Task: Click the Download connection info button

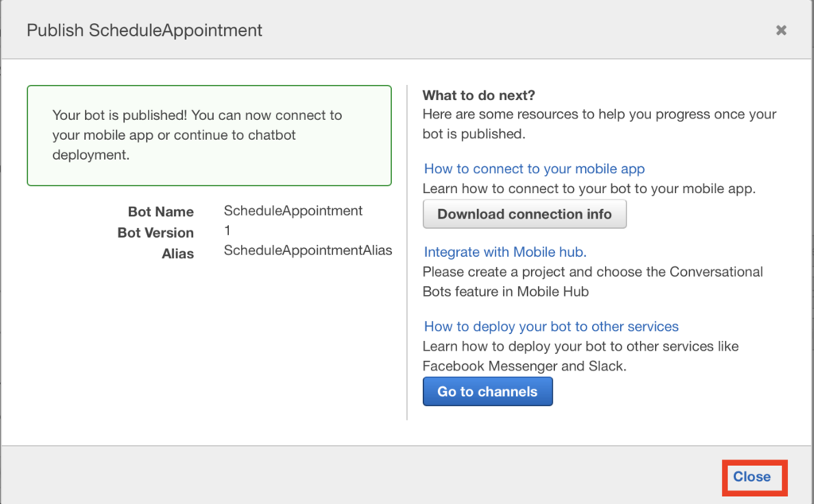Action: 525,214
